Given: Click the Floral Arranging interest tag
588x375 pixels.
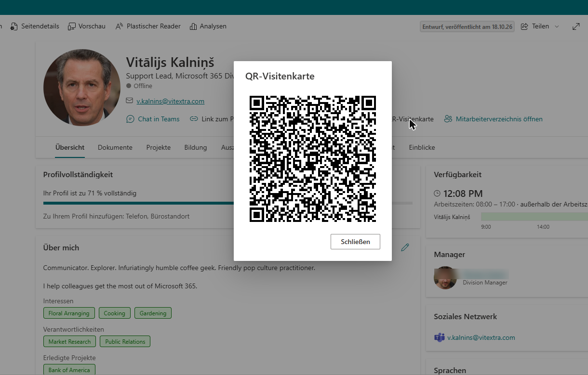Looking at the screenshot, I should (69, 313).
